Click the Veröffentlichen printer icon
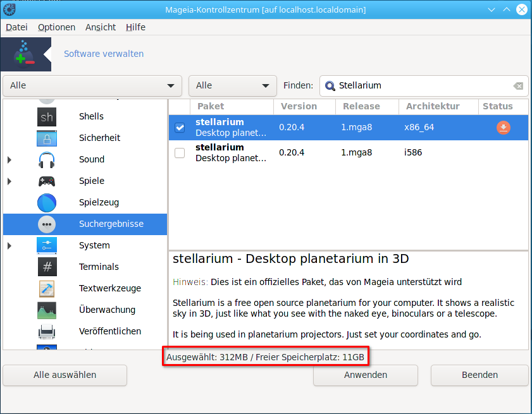This screenshot has width=532, height=414. tap(47, 332)
